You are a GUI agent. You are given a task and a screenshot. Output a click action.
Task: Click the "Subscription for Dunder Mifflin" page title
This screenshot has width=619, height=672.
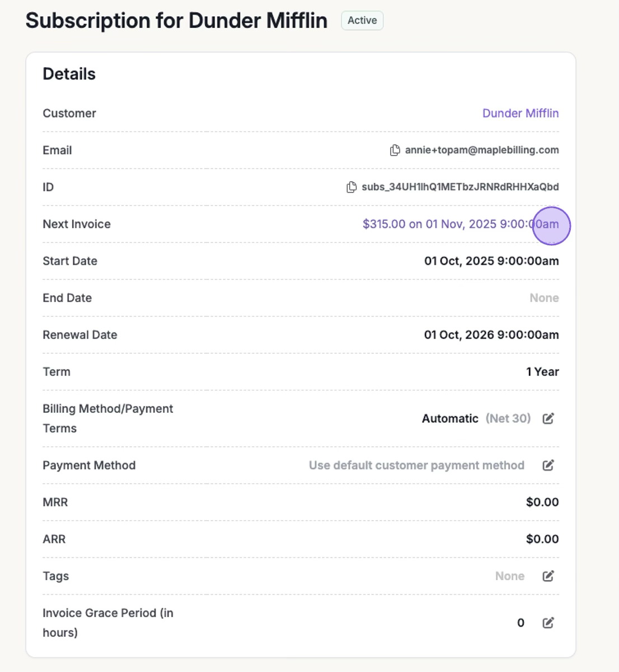[176, 21]
